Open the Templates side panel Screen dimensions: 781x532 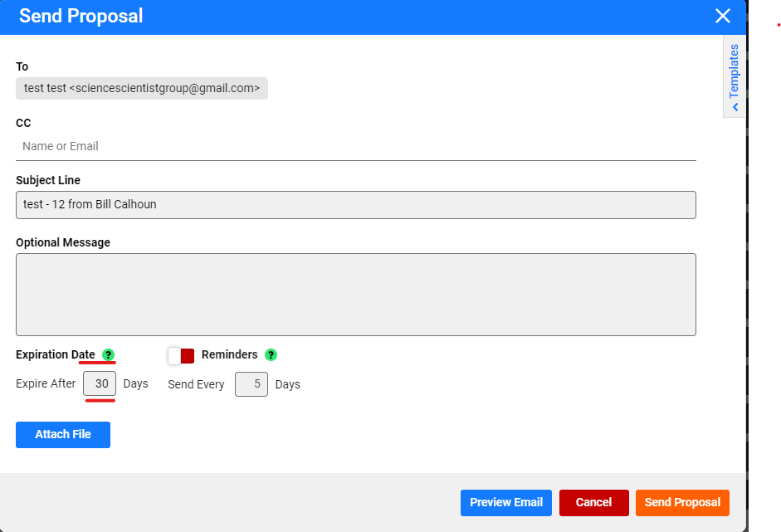coord(735,76)
